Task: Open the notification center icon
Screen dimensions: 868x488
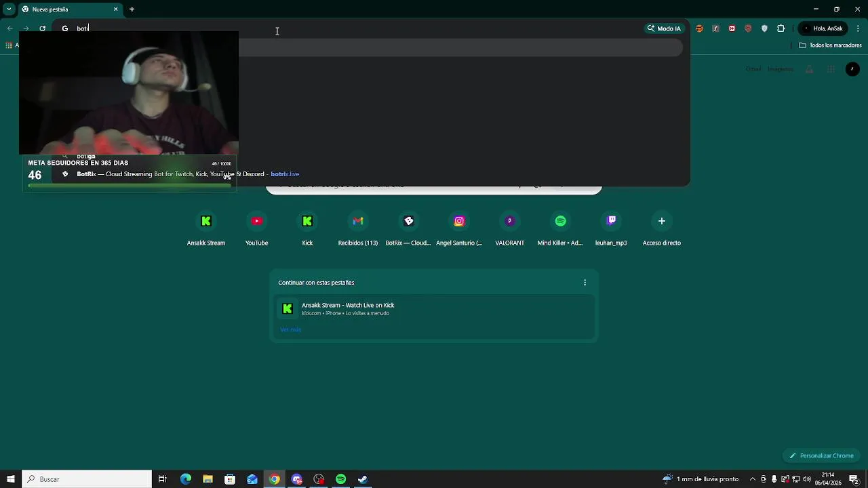Action: [854, 479]
